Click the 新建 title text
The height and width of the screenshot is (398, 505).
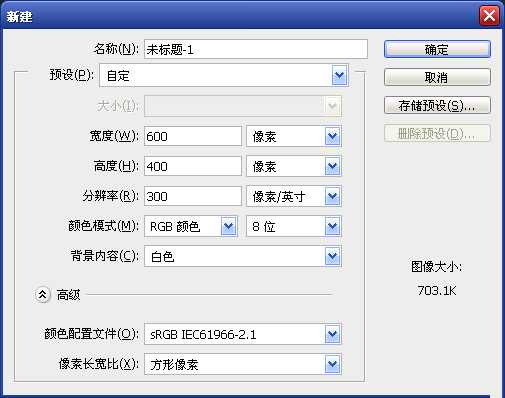click(19, 16)
